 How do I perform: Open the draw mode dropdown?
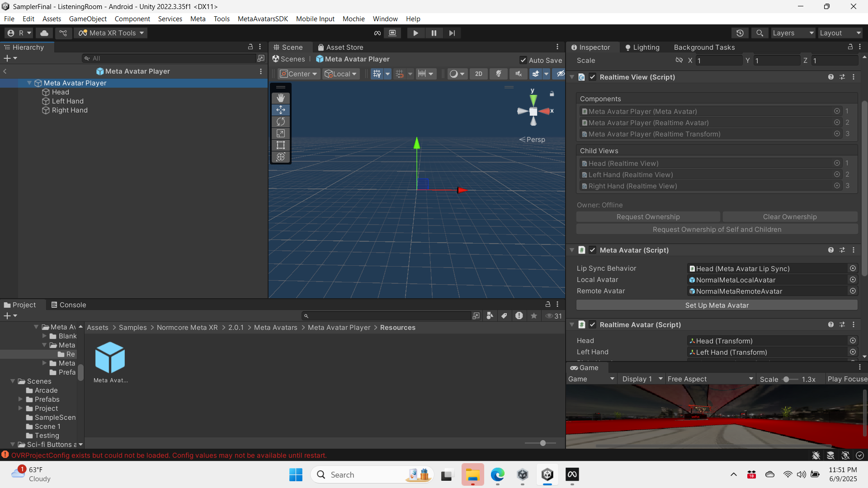457,74
